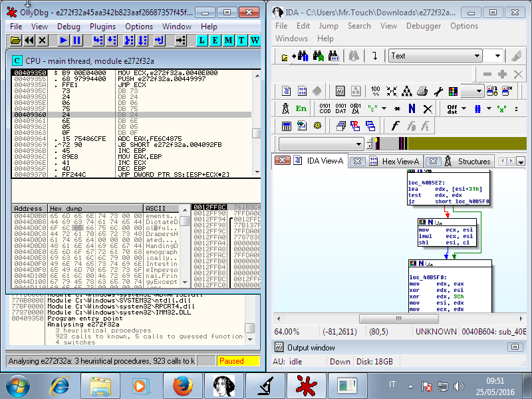
Task: Click the IDA navigation color band
Action: pyautogui.click(x=450, y=143)
